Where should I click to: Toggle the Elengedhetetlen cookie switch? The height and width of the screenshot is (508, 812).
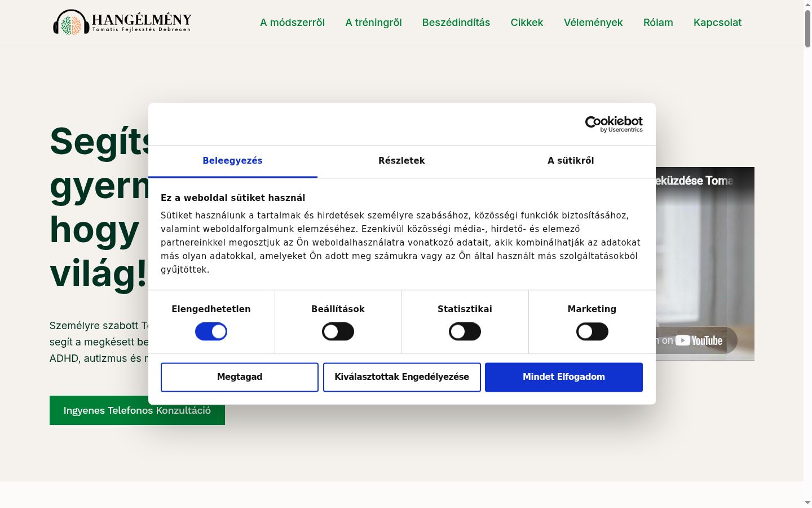click(211, 331)
